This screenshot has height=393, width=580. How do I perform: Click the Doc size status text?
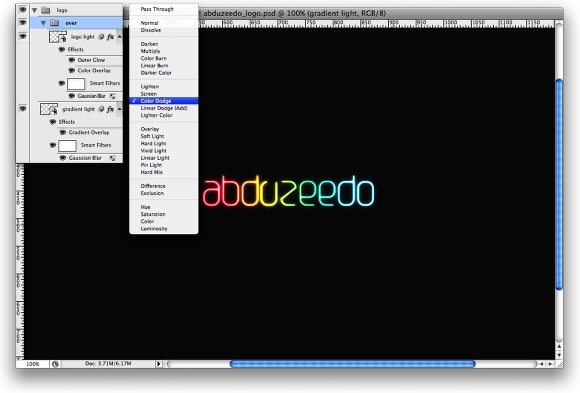point(108,364)
